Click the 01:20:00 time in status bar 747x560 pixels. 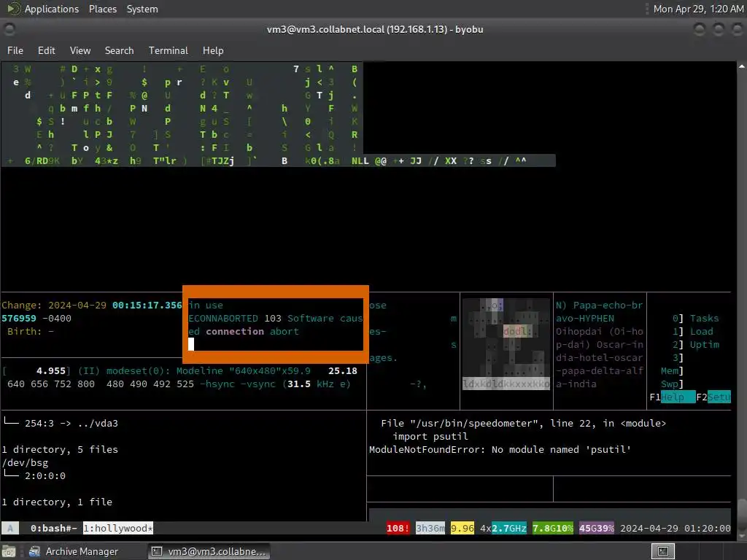click(x=708, y=528)
